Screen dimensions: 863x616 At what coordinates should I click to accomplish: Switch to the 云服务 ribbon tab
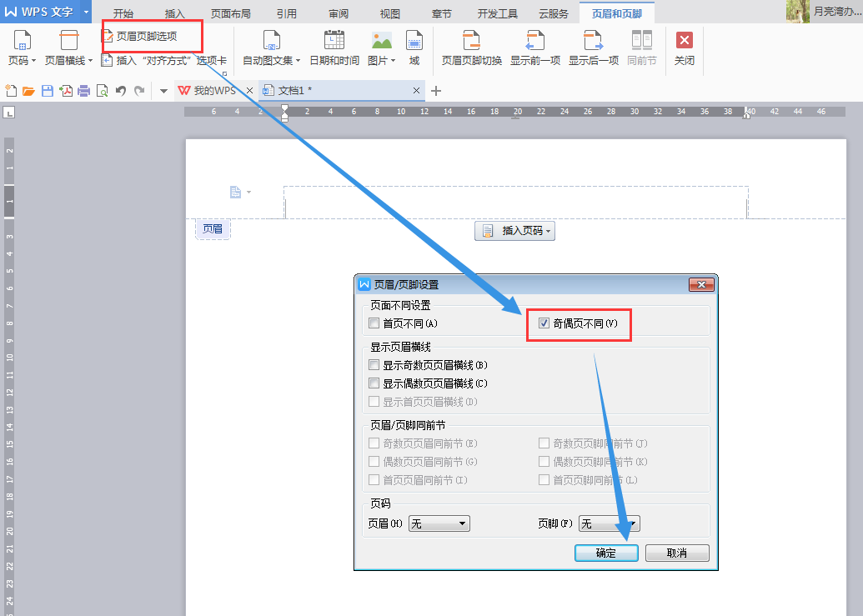[x=553, y=13]
